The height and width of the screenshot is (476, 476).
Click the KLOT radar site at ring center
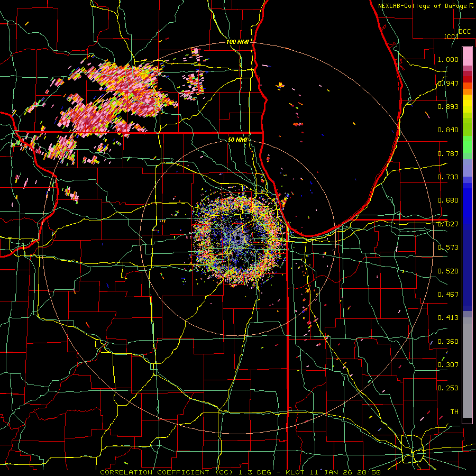[237, 237]
